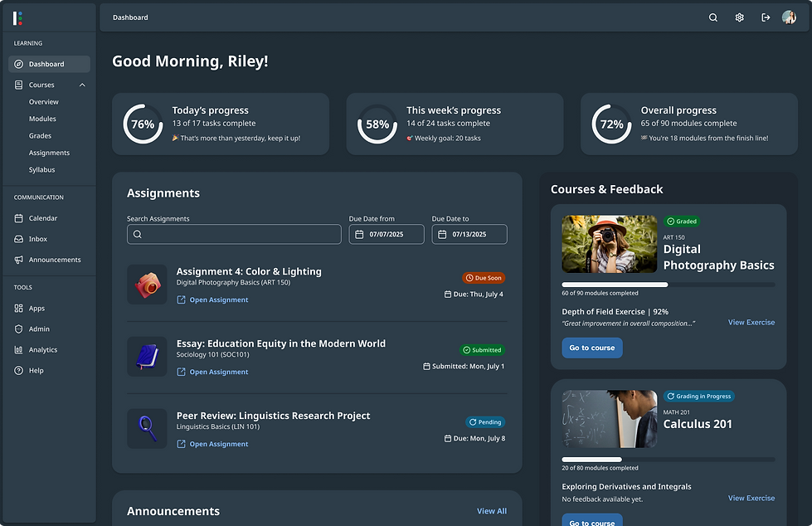Viewport: 812px width, 526px height.
Task: Click the logout icon in top bar
Action: (766, 17)
